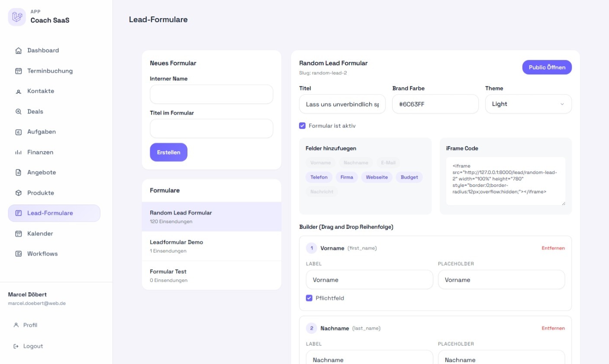Screen dimensions: 609x364
Task: Click the Aufgaben task icon
Action: pos(19,132)
